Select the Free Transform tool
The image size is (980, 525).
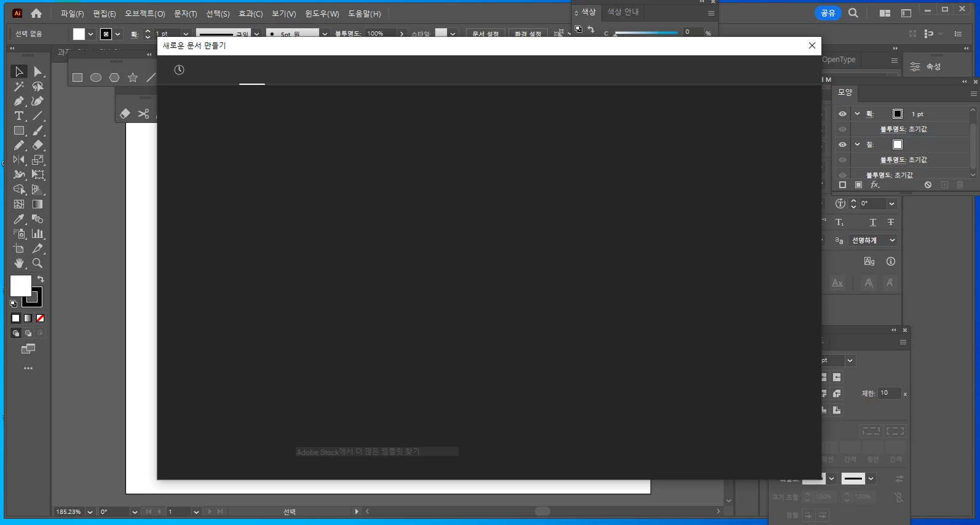[x=38, y=175]
